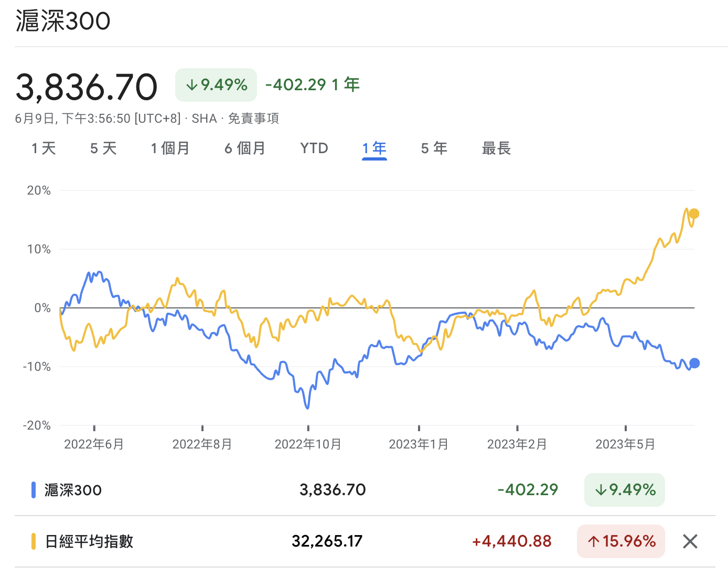Click the 3,836.70 value in the 滬深300 row
The height and width of the screenshot is (577, 728).
333,490
